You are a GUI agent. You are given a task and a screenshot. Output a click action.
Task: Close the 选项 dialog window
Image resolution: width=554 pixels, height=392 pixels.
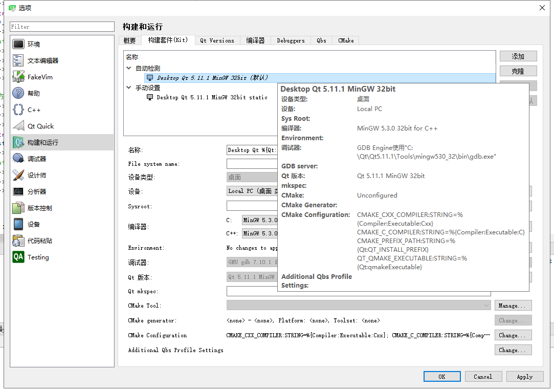click(x=542, y=8)
